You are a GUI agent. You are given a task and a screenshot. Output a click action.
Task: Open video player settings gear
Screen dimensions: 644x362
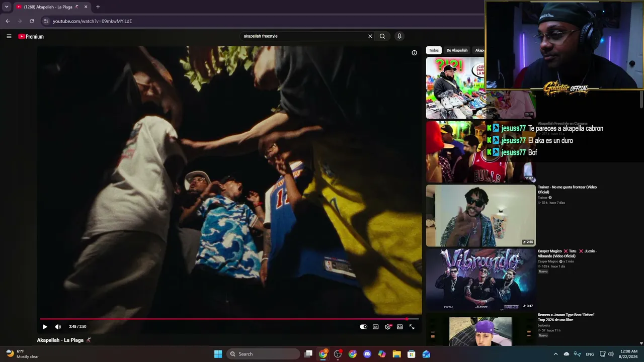click(388, 327)
